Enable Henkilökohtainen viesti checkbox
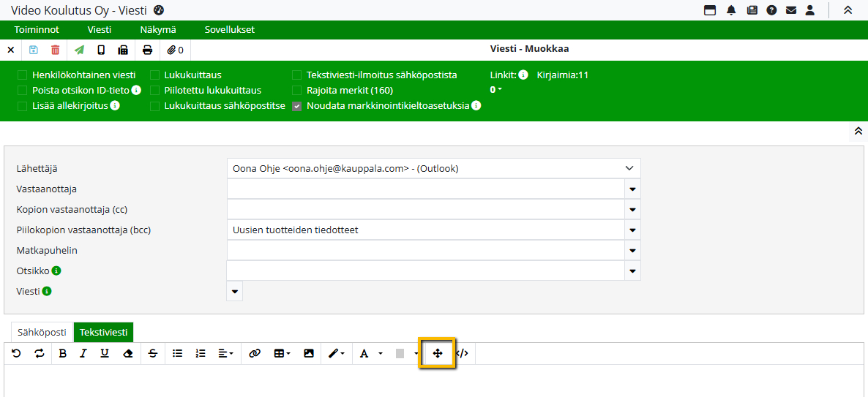The image size is (868, 397). click(23, 75)
